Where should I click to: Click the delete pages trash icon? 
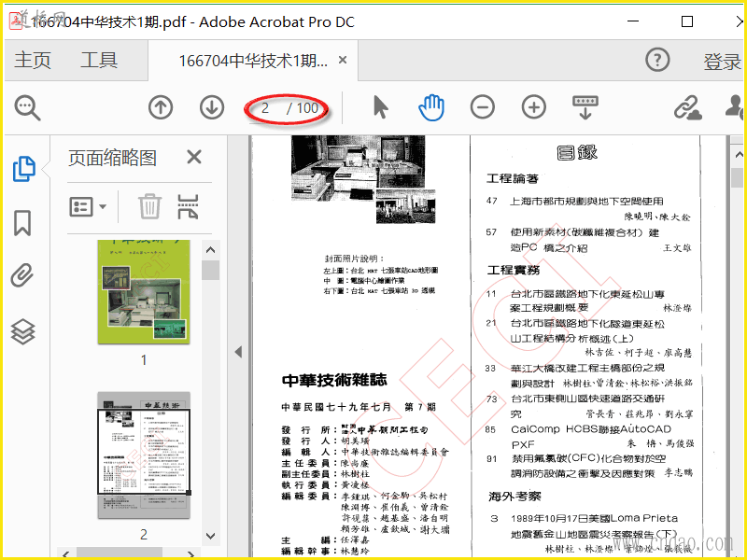pos(149,206)
